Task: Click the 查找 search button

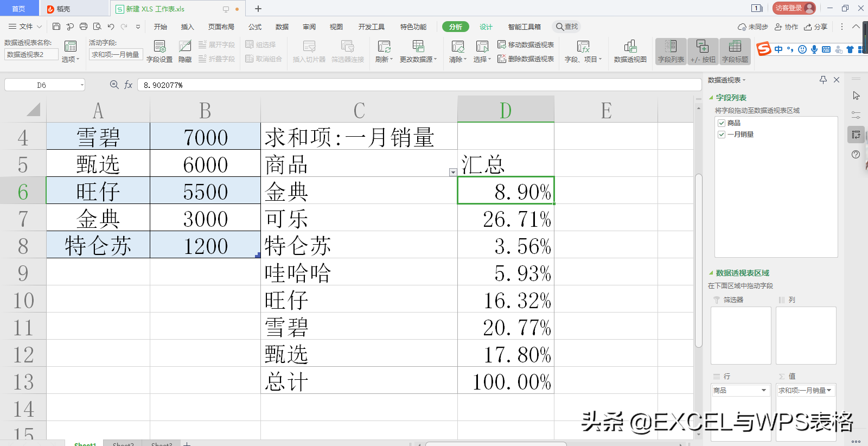Action: coord(567,27)
